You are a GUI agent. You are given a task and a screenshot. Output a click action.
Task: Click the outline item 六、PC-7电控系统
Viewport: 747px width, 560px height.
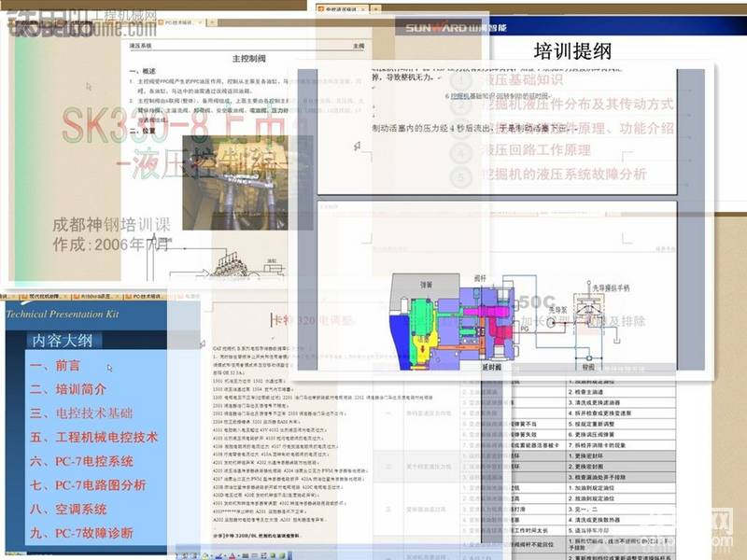[x=81, y=461]
